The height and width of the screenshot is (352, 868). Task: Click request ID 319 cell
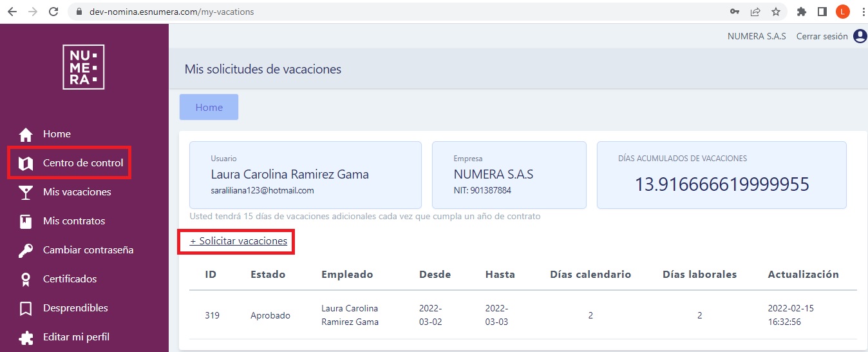tap(212, 315)
